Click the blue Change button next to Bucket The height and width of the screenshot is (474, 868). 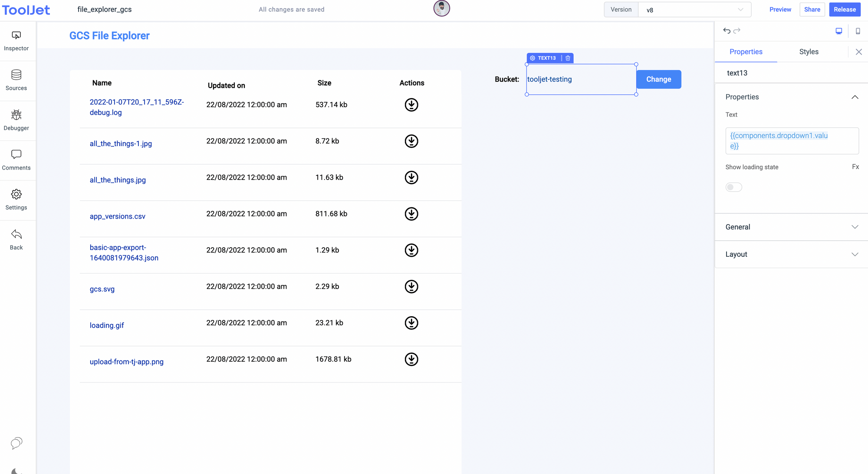(x=658, y=79)
